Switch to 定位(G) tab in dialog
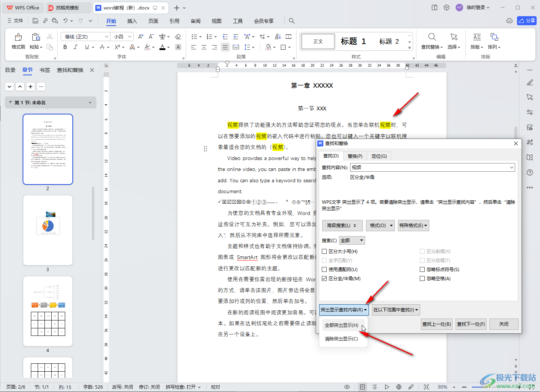540x392 pixels. click(379, 156)
